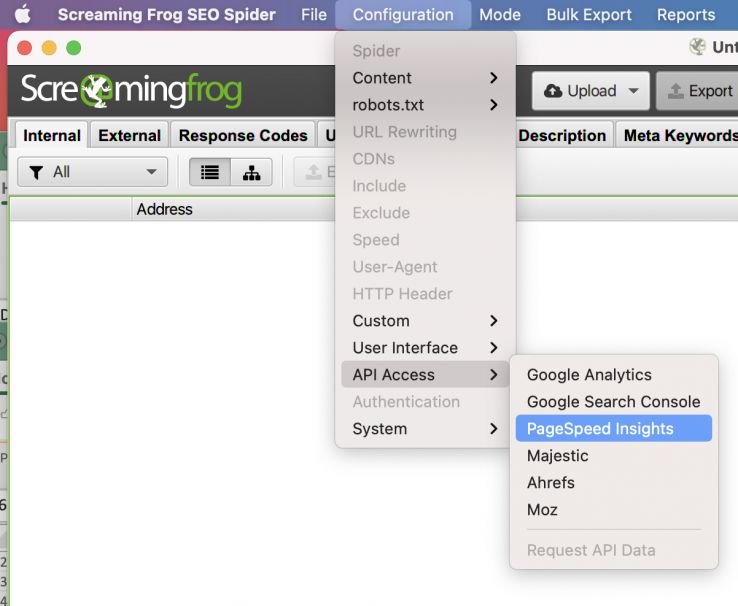Viewport: 738px width, 606px height.
Task: Select PageSpeed Insights from API Access
Action: click(x=600, y=429)
